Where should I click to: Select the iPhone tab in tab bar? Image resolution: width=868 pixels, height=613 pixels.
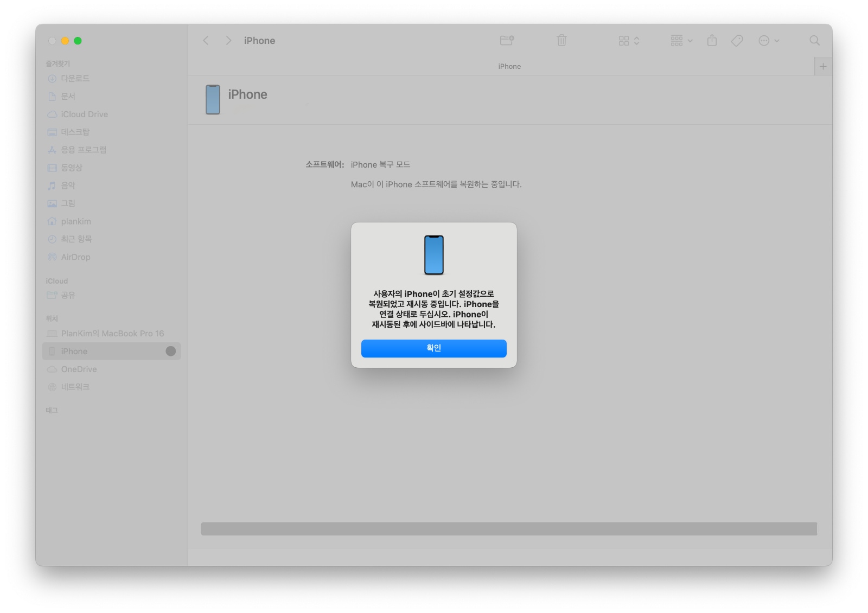click(509, 66)
